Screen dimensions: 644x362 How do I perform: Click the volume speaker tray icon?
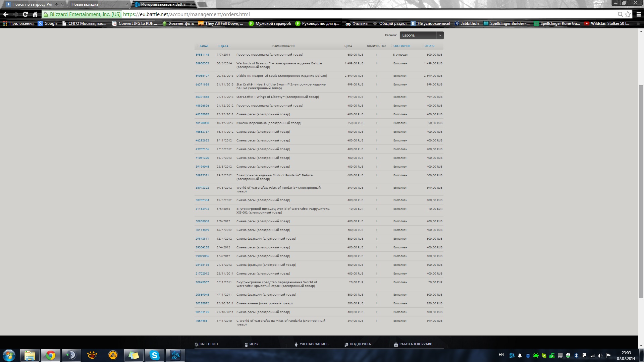[600, 356]
